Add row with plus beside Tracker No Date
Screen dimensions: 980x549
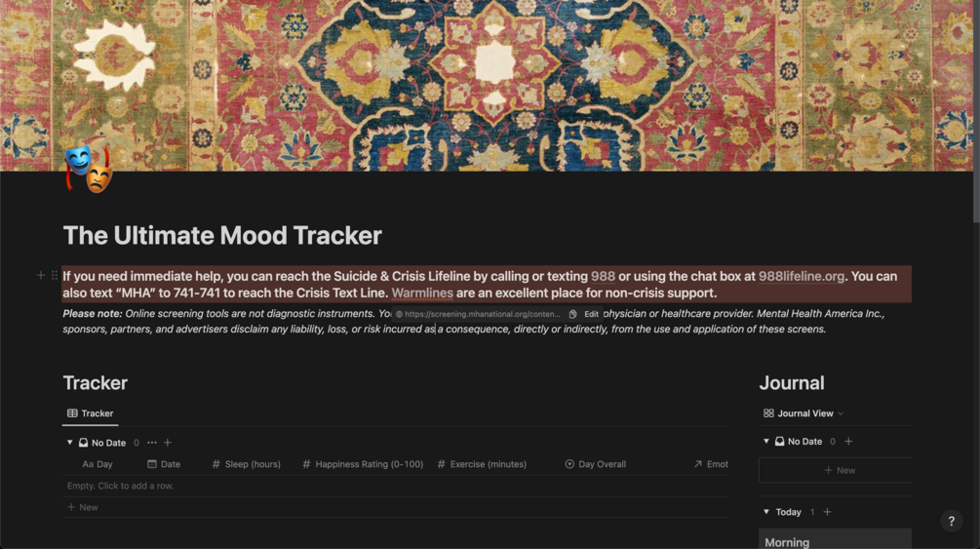pyautogui.click(x=168, y=443)
